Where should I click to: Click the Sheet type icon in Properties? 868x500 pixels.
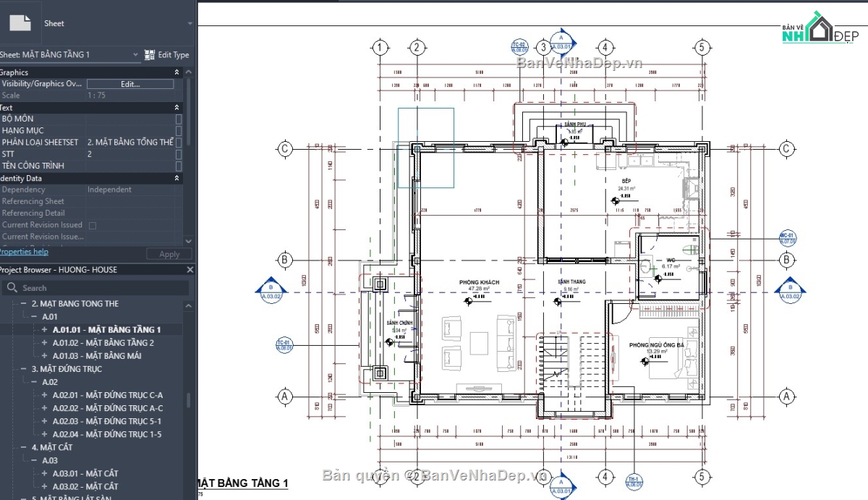tap(20, 23)
